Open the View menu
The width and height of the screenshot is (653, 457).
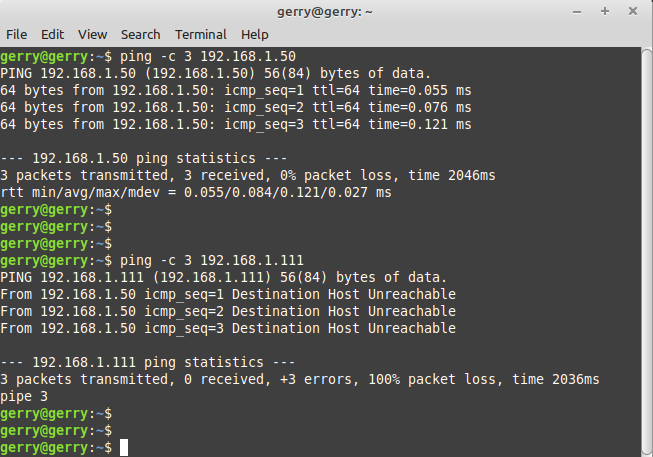tap(92, 34)
